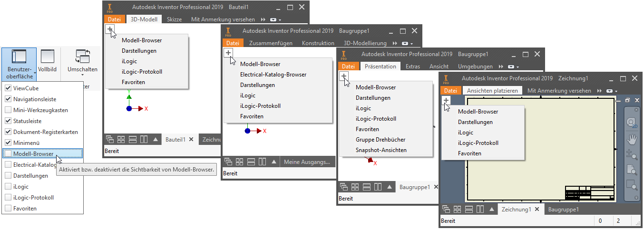The height and width of the screenshot is (229, 644).
Task: Click tile grid icon in Zeichnung1 window
Action: [x=457, y=209]
